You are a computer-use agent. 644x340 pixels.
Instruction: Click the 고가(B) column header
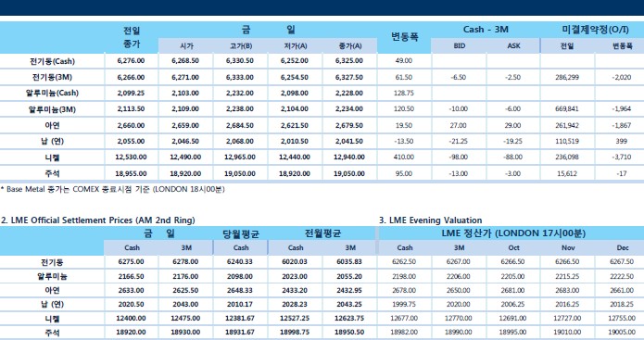(241, 46)
